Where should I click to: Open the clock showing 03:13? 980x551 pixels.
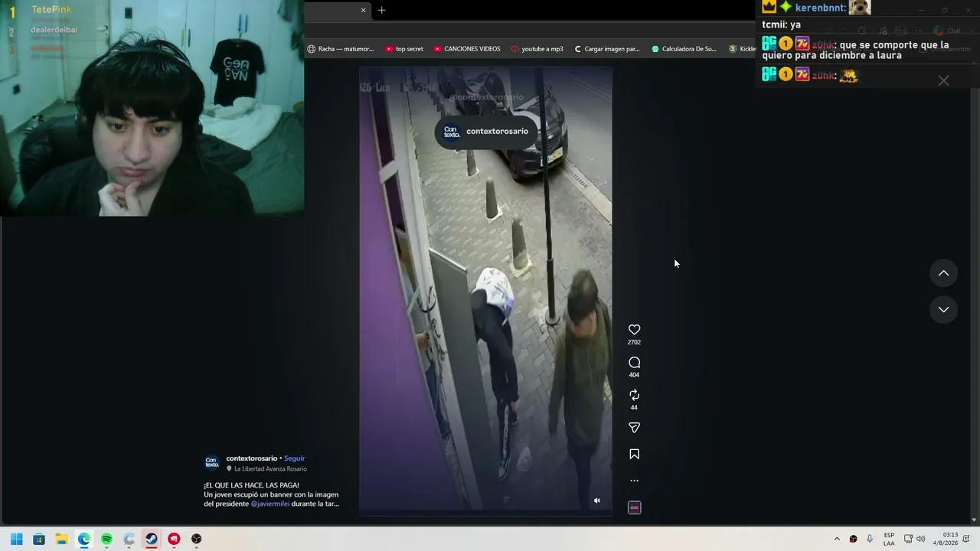[946, 539]
